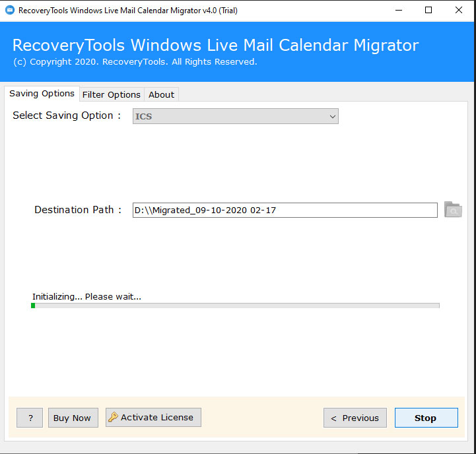Screen dimensions: 476x454
Task: Open the browse destination folder icon
Action: coord(453,210)
